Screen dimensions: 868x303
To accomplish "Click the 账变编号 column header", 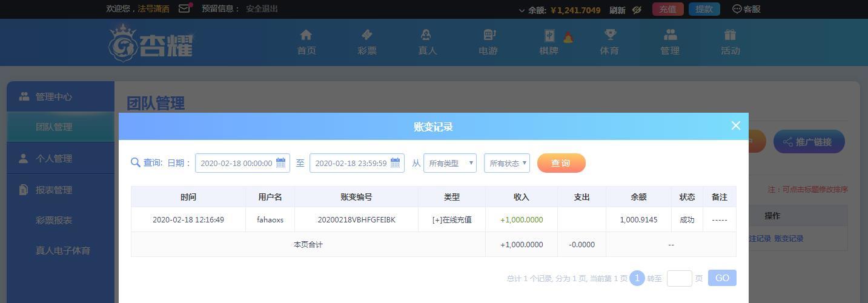I will pyautogui.click(x=356, y=197).
